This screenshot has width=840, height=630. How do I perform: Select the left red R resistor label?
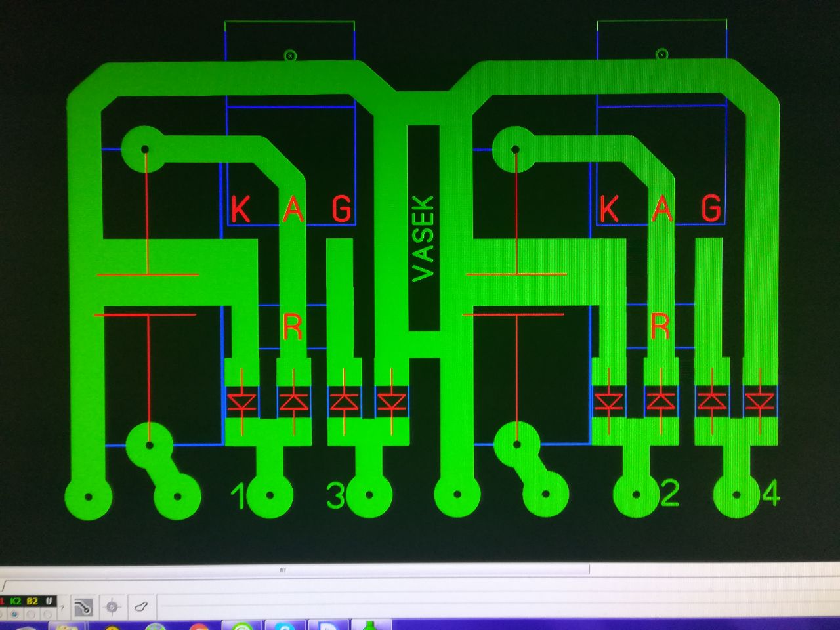[x=293, y=326]
